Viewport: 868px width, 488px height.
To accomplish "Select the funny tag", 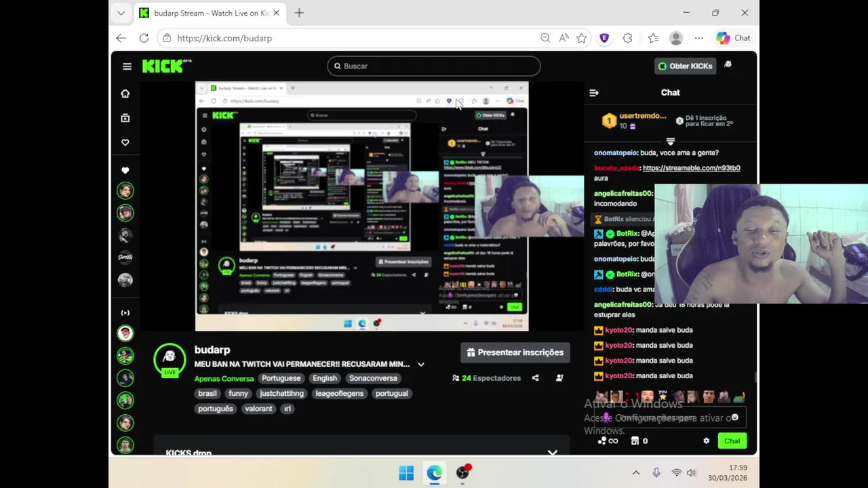I will click(x=238, y=393).
